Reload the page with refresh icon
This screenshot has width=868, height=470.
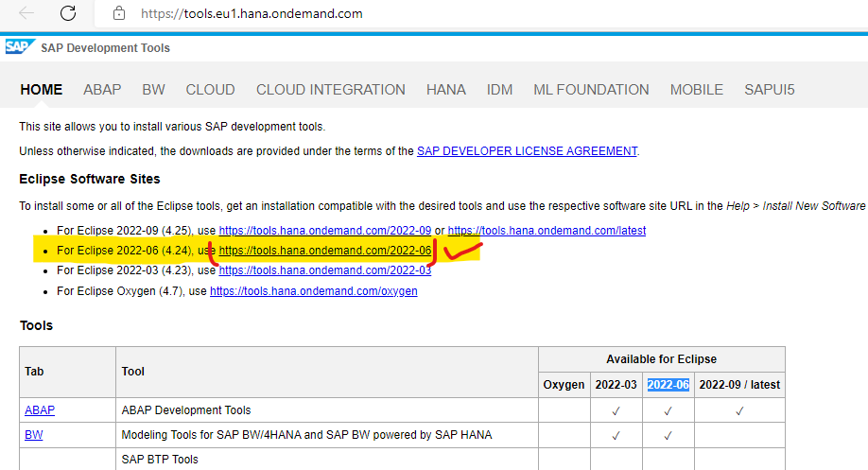(x=68, y=13)
